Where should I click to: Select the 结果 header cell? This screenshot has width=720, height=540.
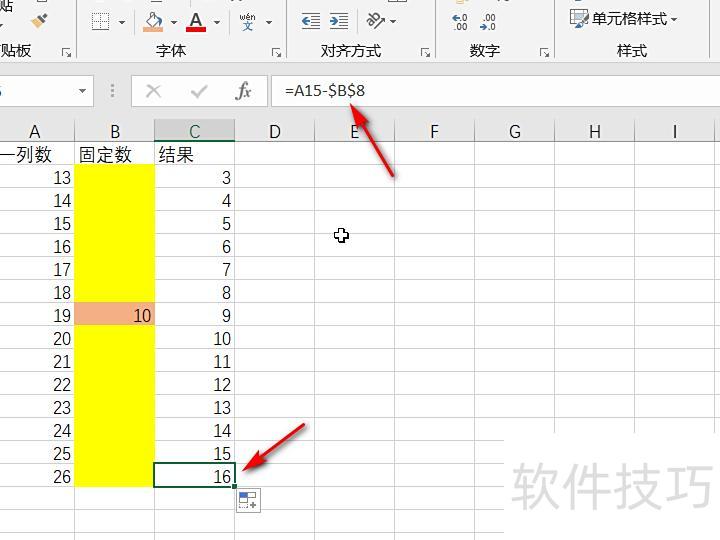pyautogui.click(x=194, y=154)
